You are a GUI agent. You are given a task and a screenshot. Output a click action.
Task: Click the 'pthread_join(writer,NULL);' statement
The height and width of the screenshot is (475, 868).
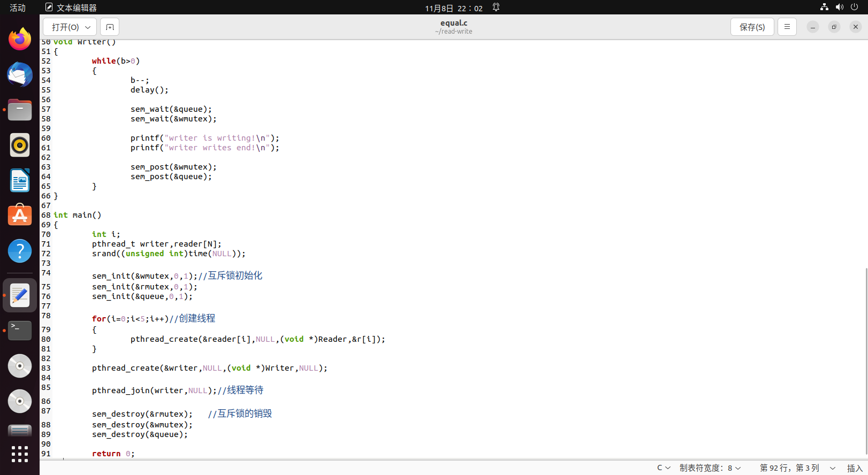154,390
